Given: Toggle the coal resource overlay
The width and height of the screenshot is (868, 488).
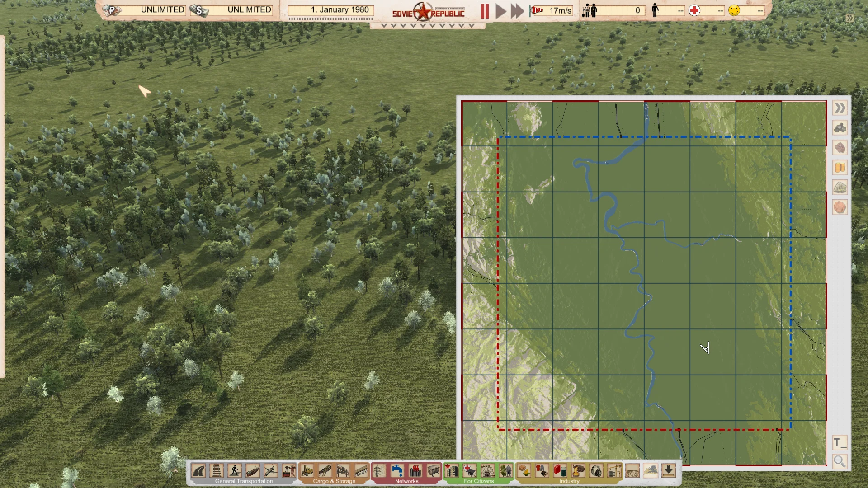Looking at the screenshot, I should 840,128.
